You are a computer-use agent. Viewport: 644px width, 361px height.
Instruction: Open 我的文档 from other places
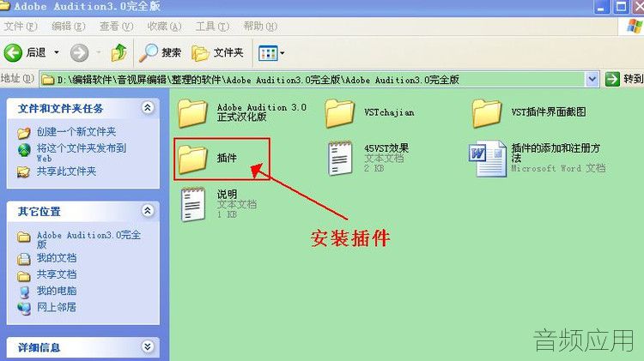(57, 258)
